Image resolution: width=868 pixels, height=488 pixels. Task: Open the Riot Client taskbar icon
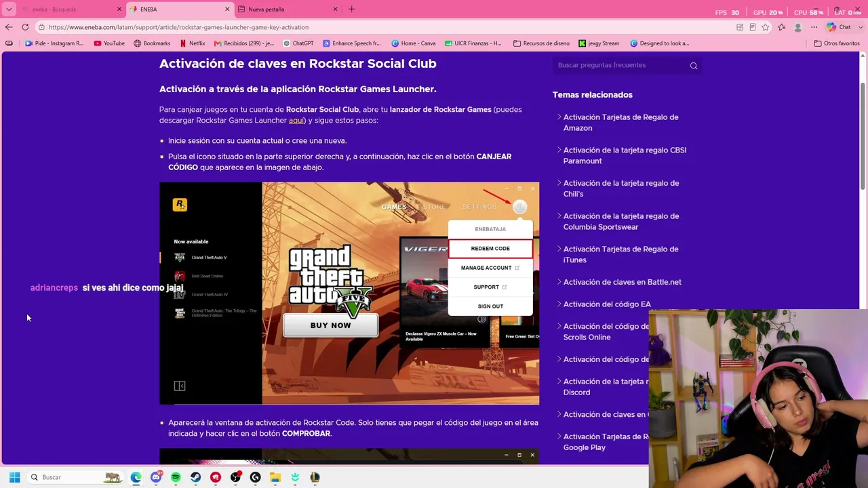click(x=216, y=477)
